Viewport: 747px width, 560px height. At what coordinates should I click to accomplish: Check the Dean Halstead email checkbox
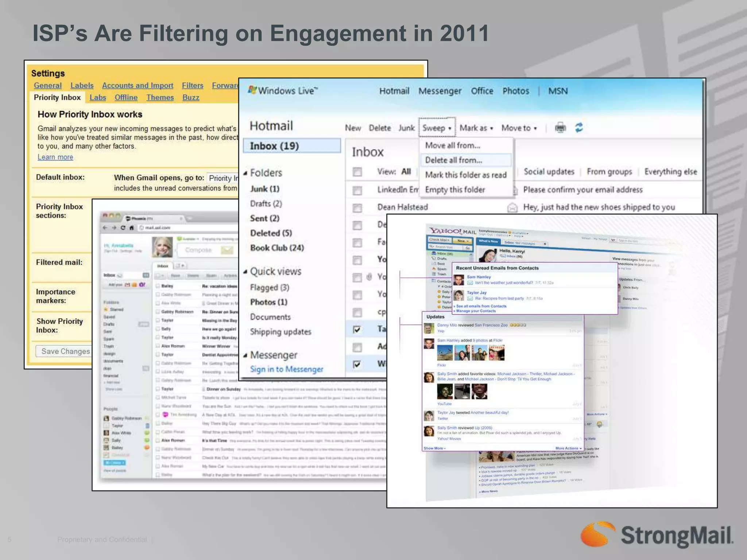[x=357, y=208]
